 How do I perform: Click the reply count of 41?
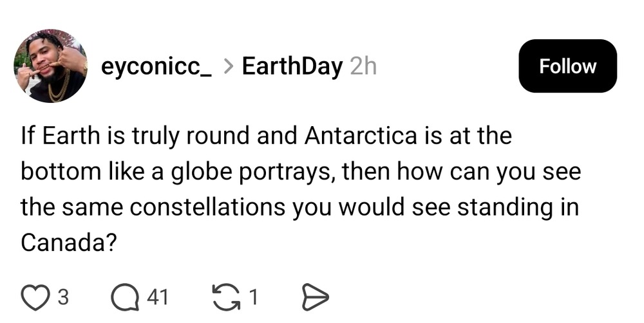click(x=158, y=297)
